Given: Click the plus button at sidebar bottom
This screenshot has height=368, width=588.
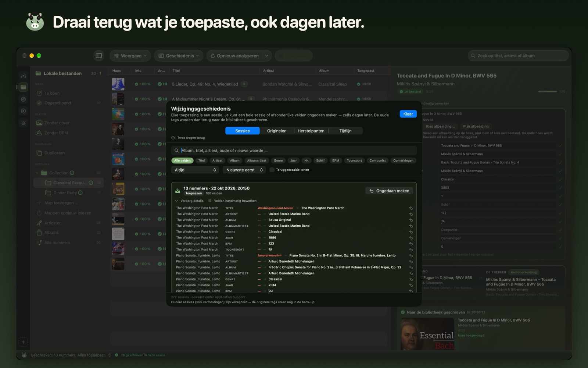Looking at the screenshot, I should pos(23,342).
